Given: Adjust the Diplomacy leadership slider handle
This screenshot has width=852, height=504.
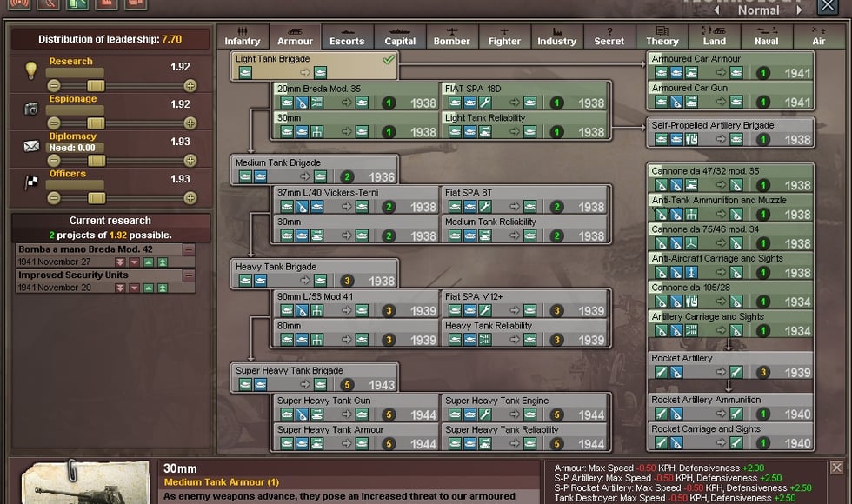Looking at the screenshot, I should point(97,160).
